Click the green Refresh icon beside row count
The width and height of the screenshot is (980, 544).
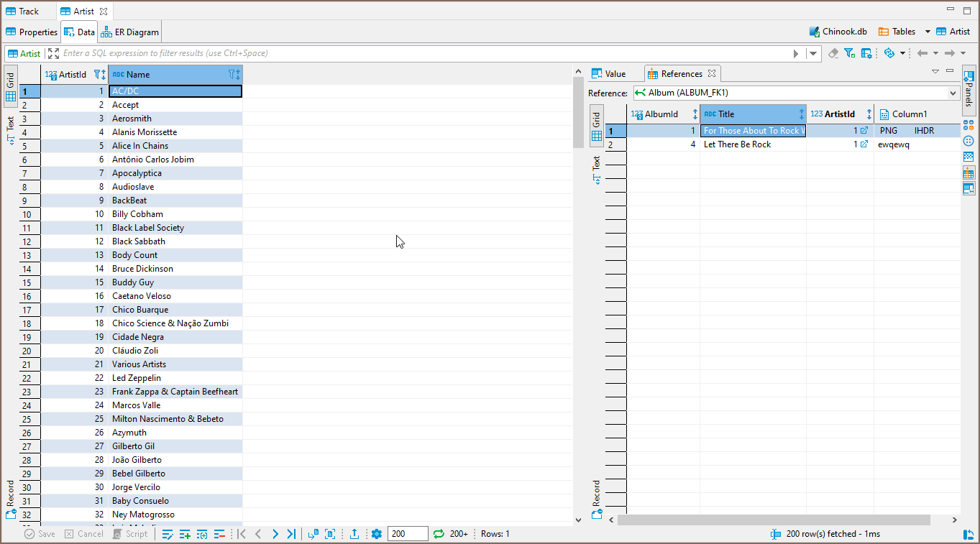(439, 534)
